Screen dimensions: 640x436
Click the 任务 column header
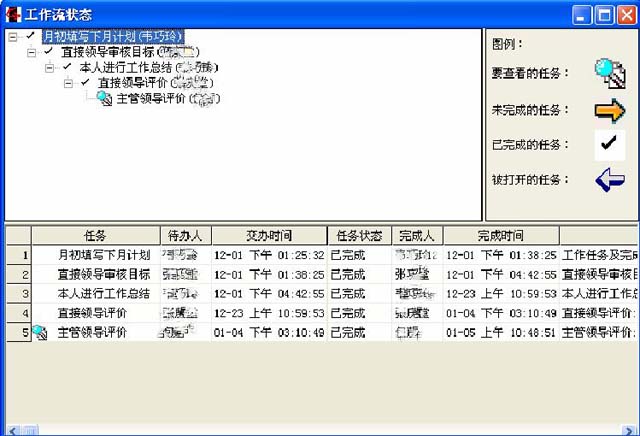coord(95,236)
